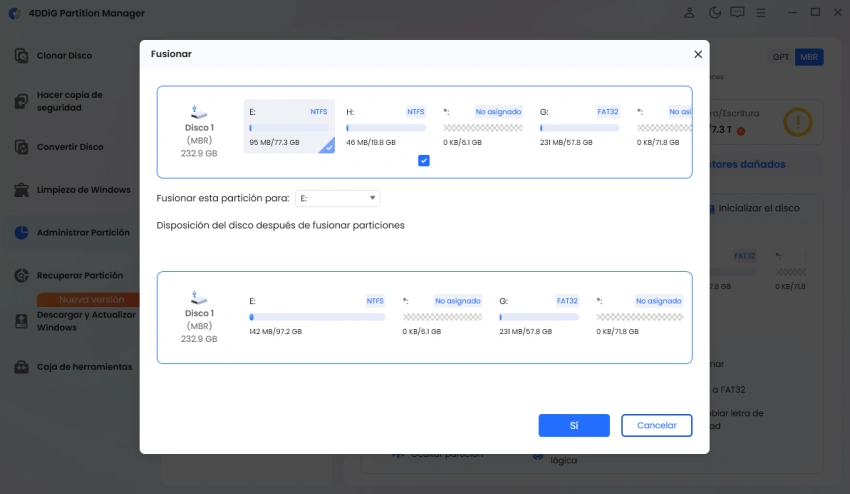The image size is (850, 494).
Task: Click the Cancelar button
Action: coord(656,426)
